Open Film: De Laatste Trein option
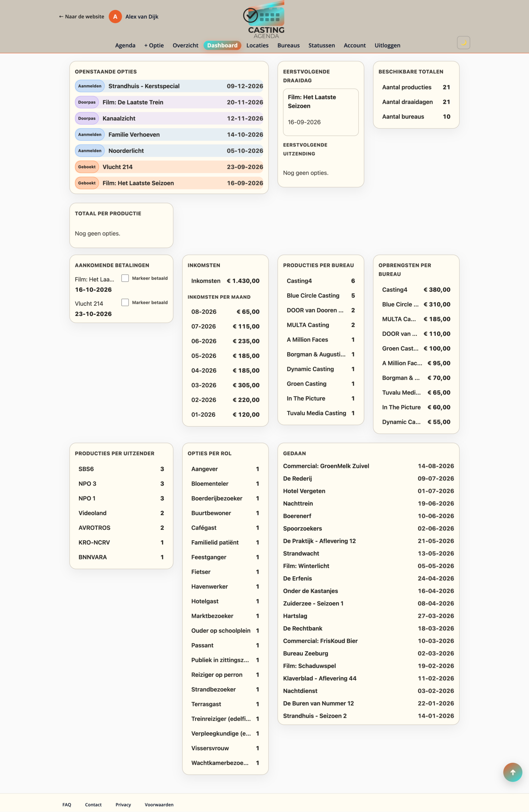Viewport: 529px width, 812px height. tap(169, 102)
